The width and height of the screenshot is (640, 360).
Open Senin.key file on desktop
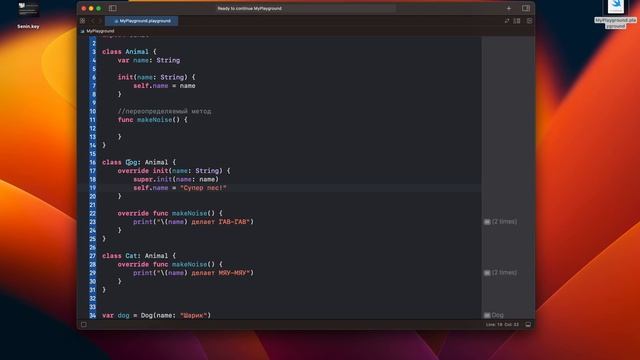pyautogui.click(x=28, y=14)
